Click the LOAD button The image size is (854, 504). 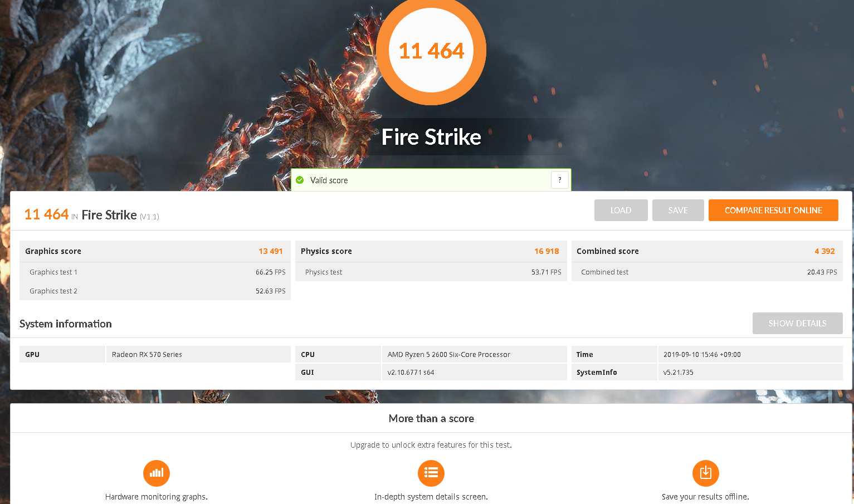point(621,211)
